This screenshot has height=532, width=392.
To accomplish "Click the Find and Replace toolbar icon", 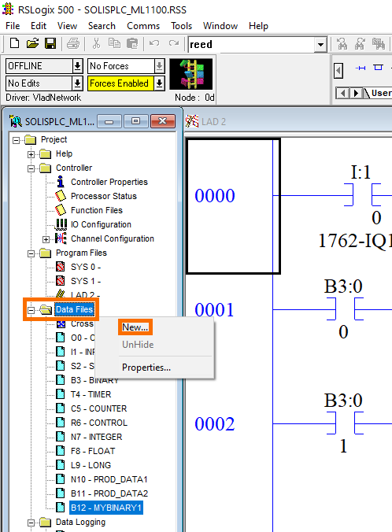I will click(379, 44).
